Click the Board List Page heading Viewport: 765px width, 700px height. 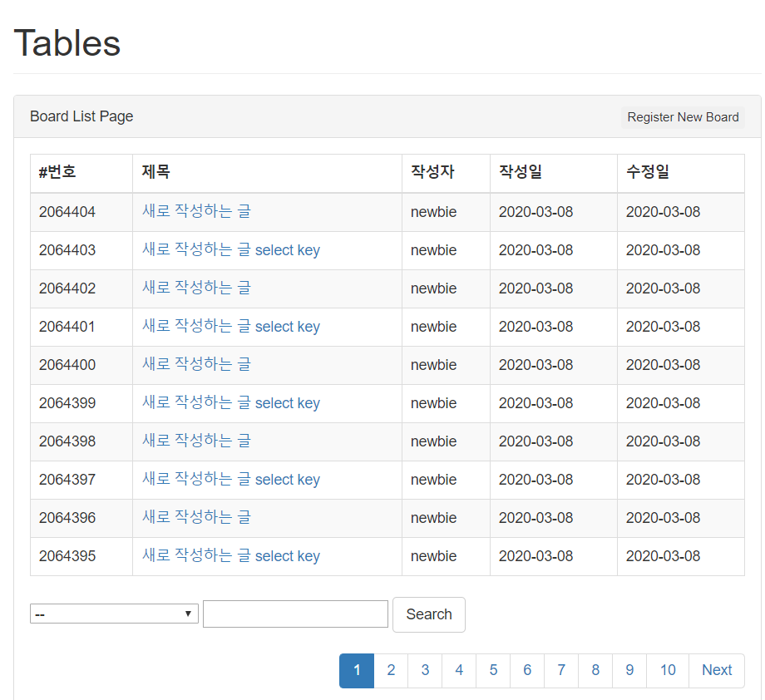(x=81, y=116)
